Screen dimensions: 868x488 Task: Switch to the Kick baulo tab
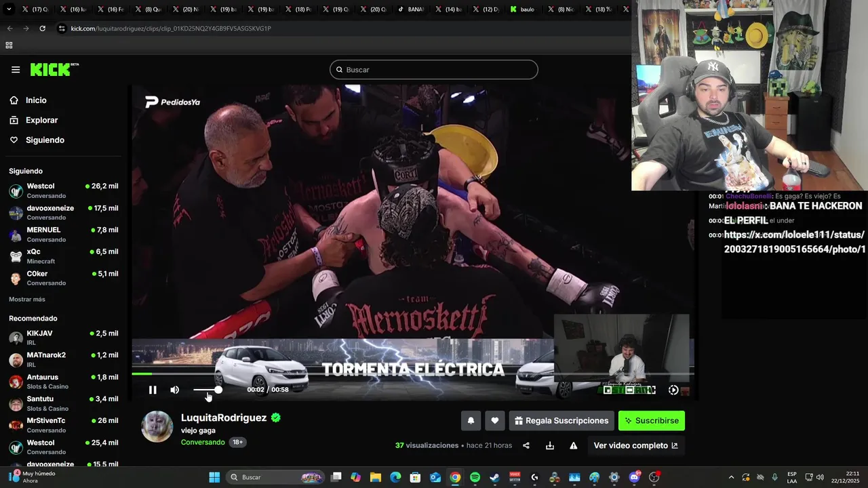point(524,9)
